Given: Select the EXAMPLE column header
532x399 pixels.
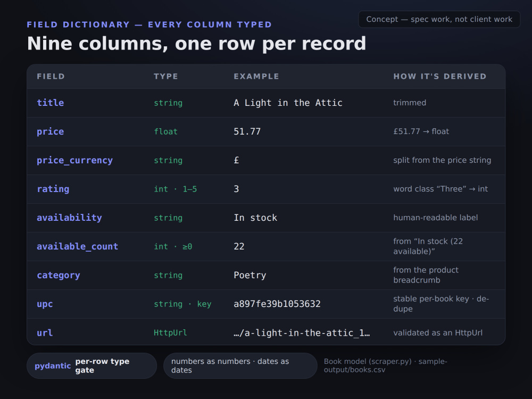Looking at the screenshot, I should coord(256,76).
